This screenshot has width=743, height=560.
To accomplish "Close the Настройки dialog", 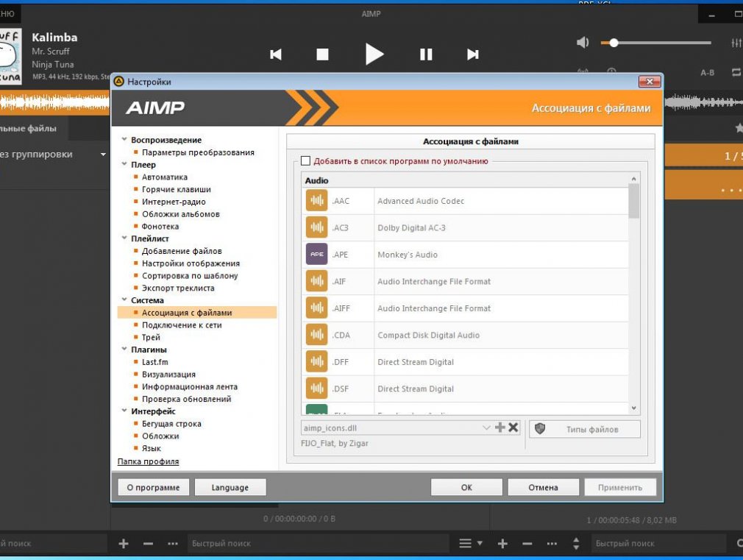I will pyautogui.click(x=650, y=82).
